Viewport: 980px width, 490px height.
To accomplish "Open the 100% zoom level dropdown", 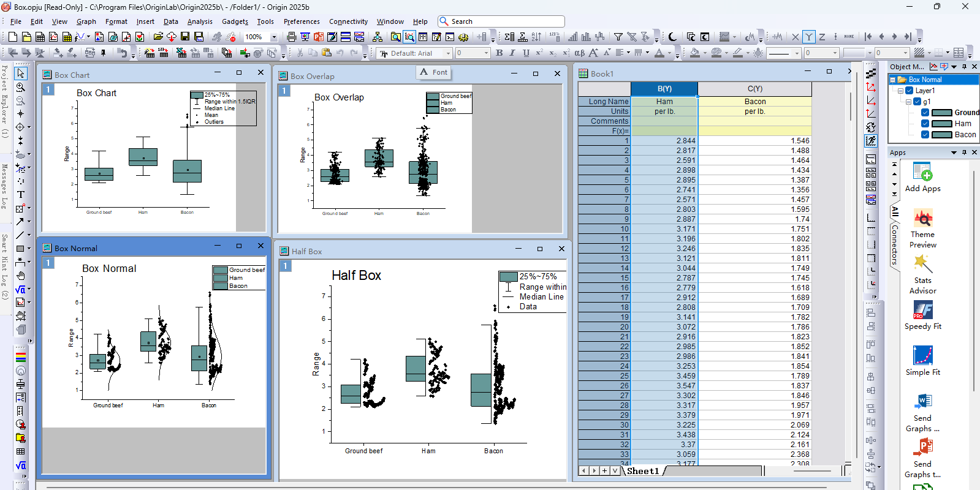I will coord(273,37).
